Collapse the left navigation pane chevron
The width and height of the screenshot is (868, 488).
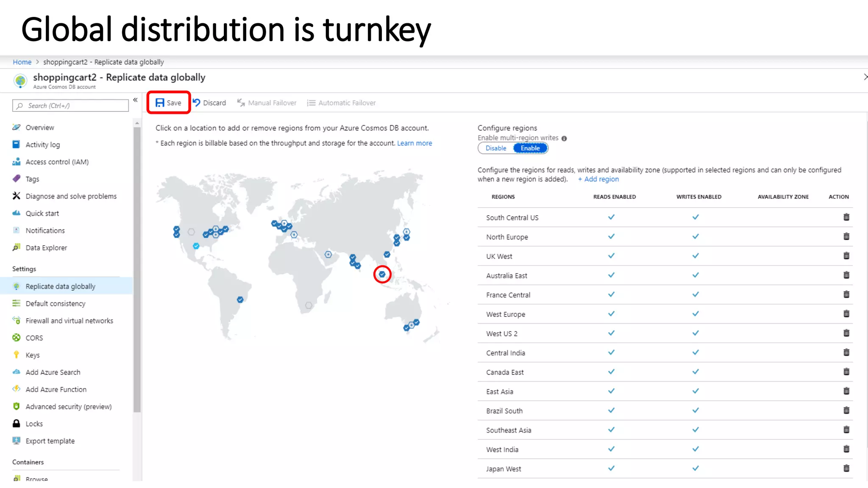[135, 100]
